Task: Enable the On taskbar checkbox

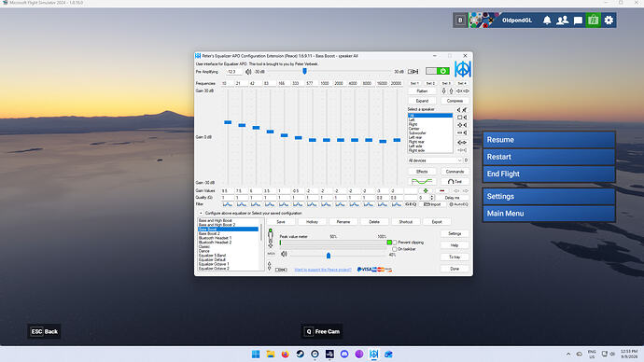Action: tap(395, 249)
